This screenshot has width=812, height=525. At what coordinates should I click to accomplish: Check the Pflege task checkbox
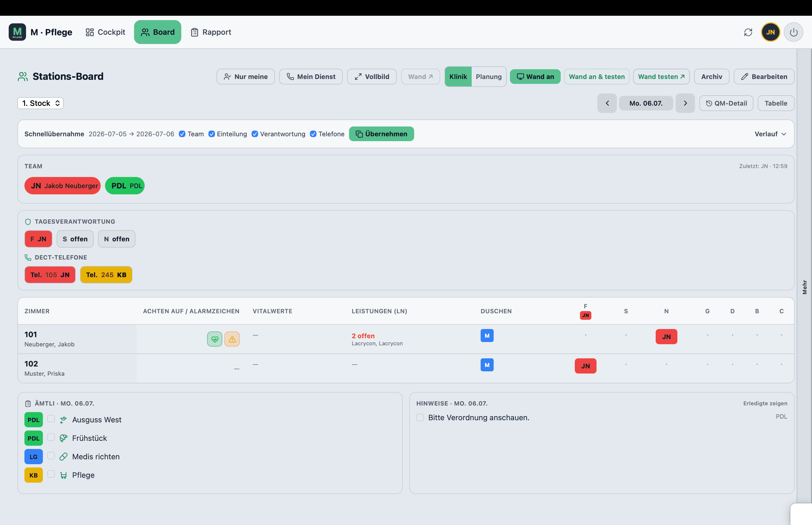51,474
